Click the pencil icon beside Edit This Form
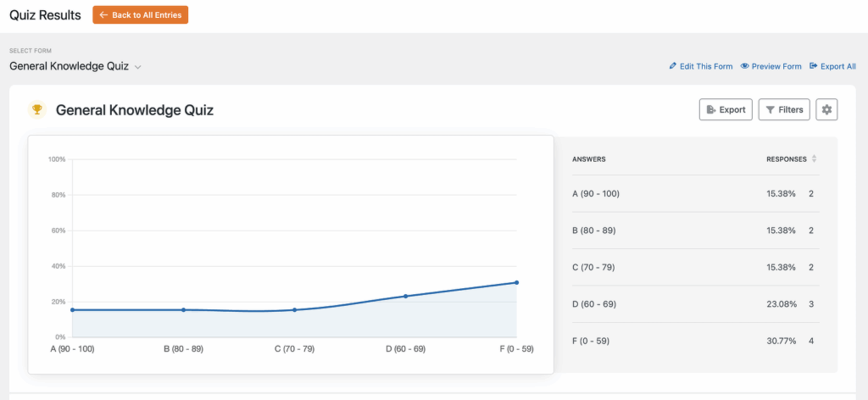Image resolution: width=868 pixels, height=400 pixels. click(673, 66)
